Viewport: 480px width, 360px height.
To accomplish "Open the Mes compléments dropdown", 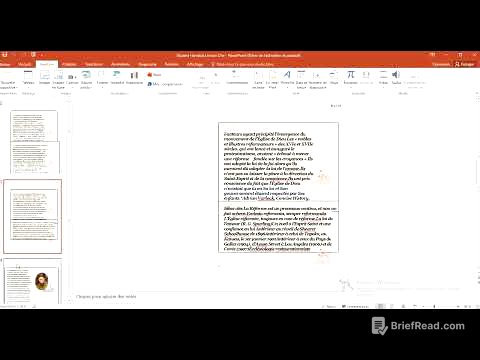I will tap(165, 84).
